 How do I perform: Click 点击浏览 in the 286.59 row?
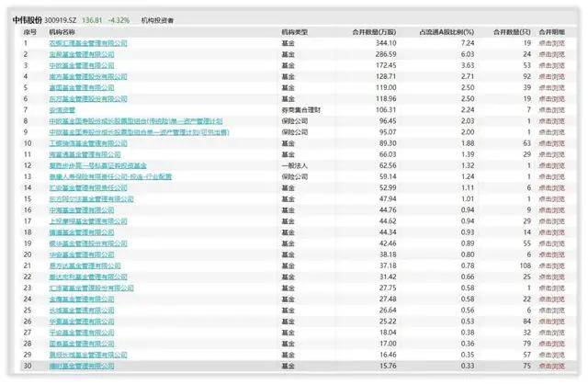[x=551, y=54]
